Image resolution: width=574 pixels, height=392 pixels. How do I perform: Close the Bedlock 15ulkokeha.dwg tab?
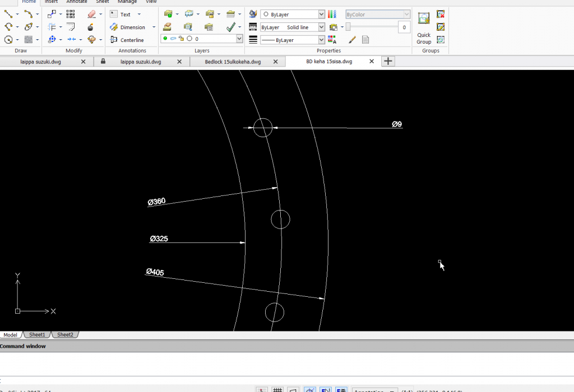click(276, 62)
